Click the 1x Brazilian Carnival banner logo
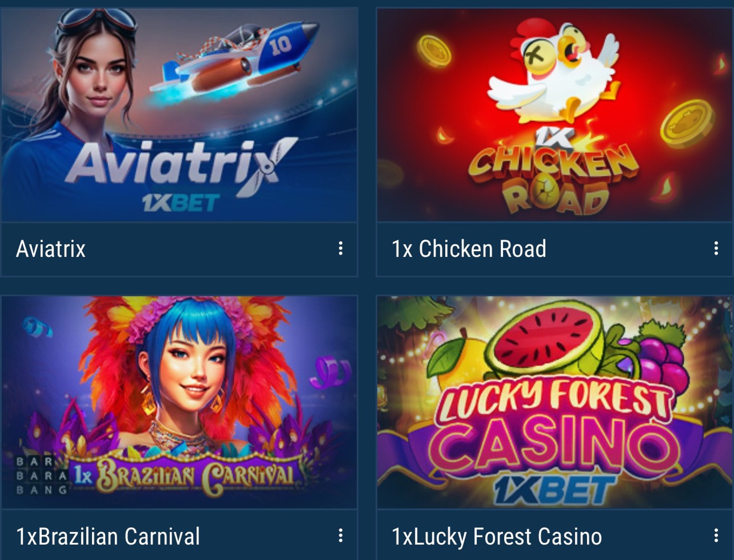Screen dimensions: 734x560 184,476
